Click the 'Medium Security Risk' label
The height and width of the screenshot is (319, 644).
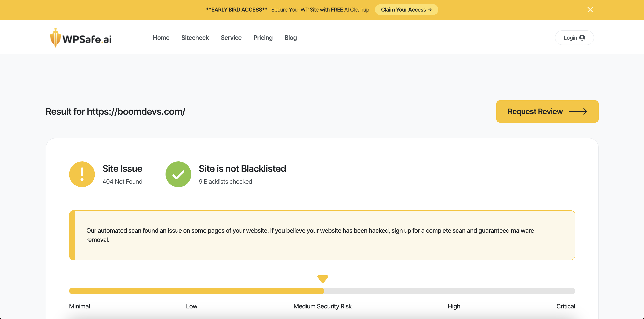(x=323, y=306)
